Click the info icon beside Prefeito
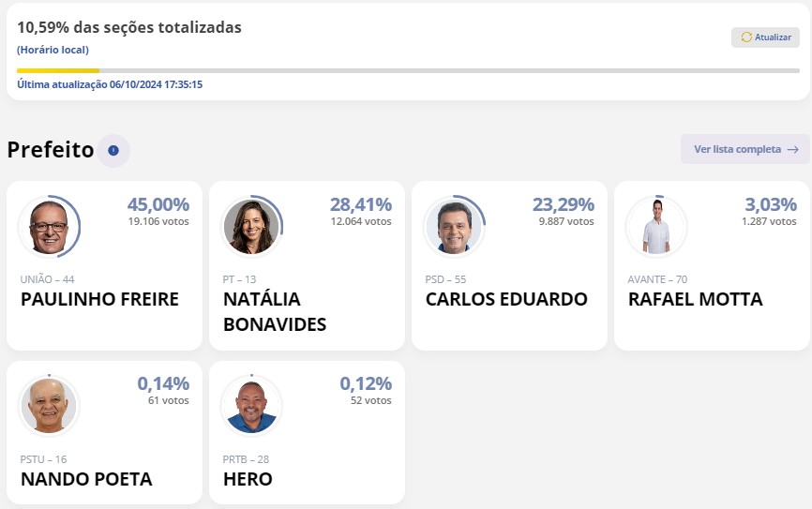Image resolution: width=812 pixels, height=509 pixels. point(113,150)
